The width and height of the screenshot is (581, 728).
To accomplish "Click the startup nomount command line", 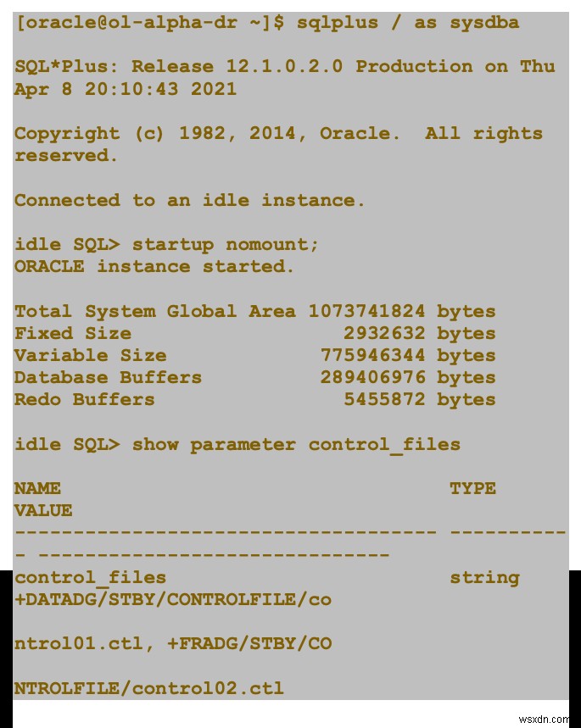I will (166, 245).
